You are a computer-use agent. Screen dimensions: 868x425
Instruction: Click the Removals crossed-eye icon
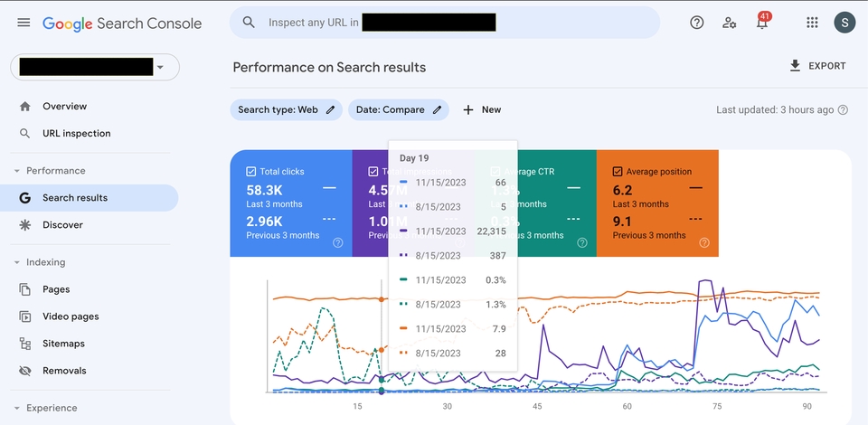click(25, 371)
